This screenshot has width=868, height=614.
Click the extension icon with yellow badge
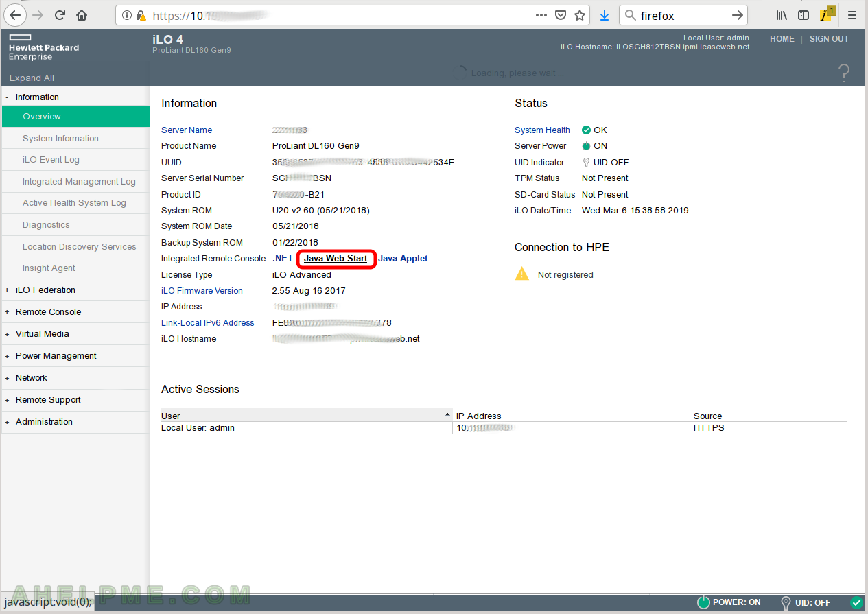click(828, 14)
